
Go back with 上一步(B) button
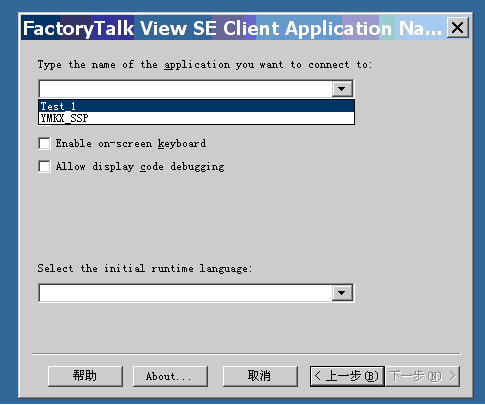pos(347,376)
